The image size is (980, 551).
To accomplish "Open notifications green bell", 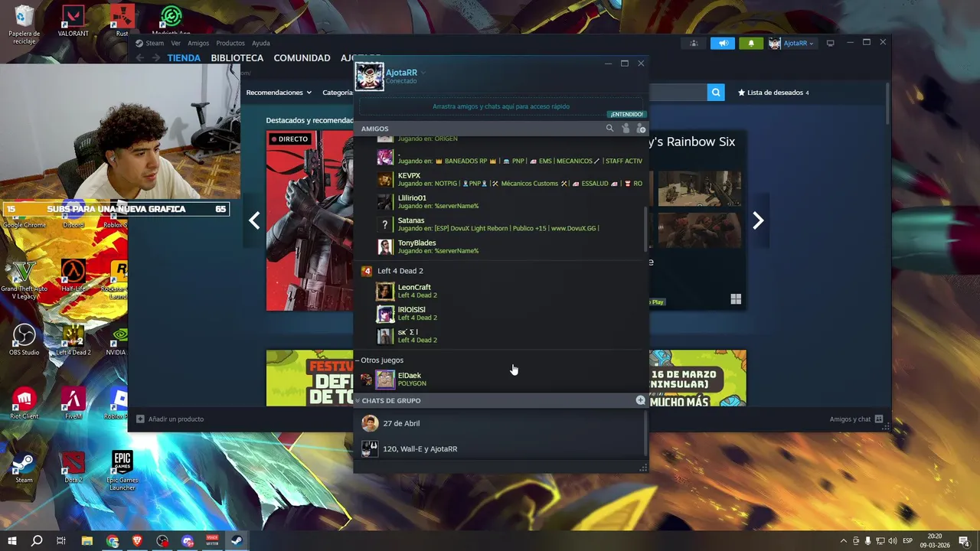I will tap(751, 43).
